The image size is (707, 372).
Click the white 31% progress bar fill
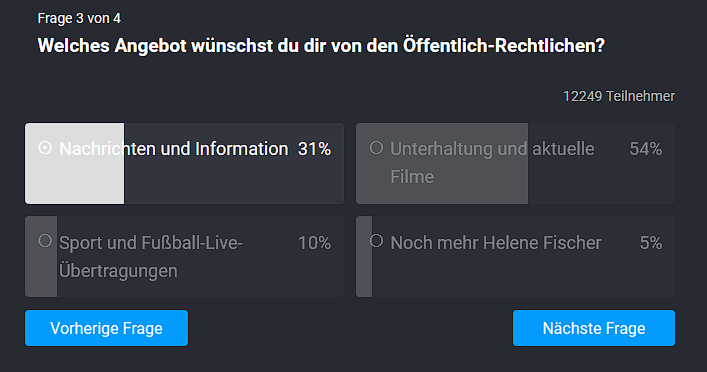tap(74, 163)
